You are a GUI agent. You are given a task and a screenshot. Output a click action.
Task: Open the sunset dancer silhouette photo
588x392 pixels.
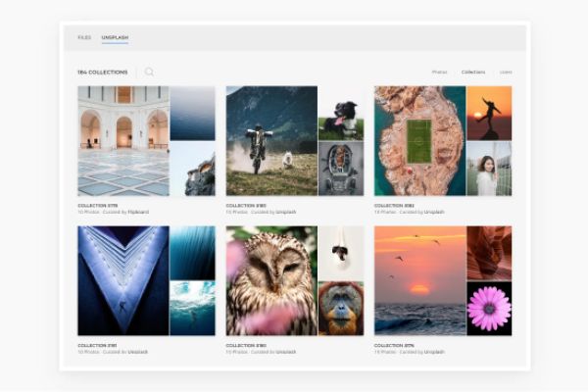489,114
